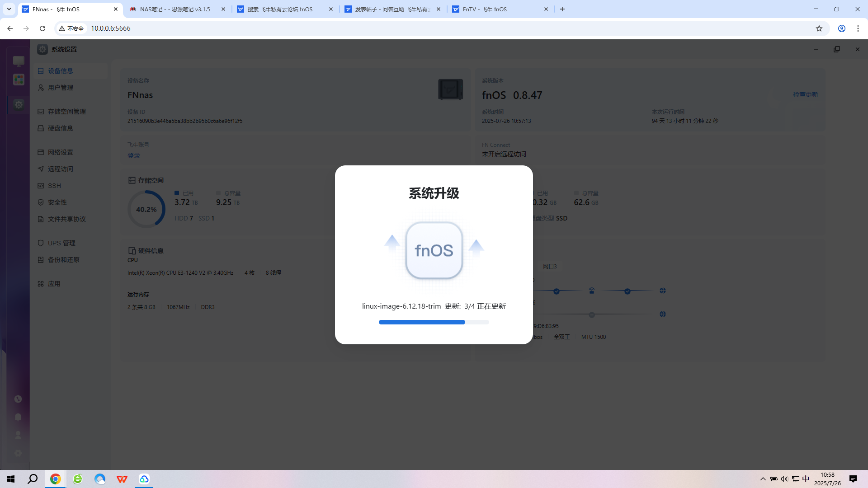The height and width of the screenshot is (488, 868).
Task: Click the 安全性 shield icon
Action: pyautogui.click(x=41, y=202)
